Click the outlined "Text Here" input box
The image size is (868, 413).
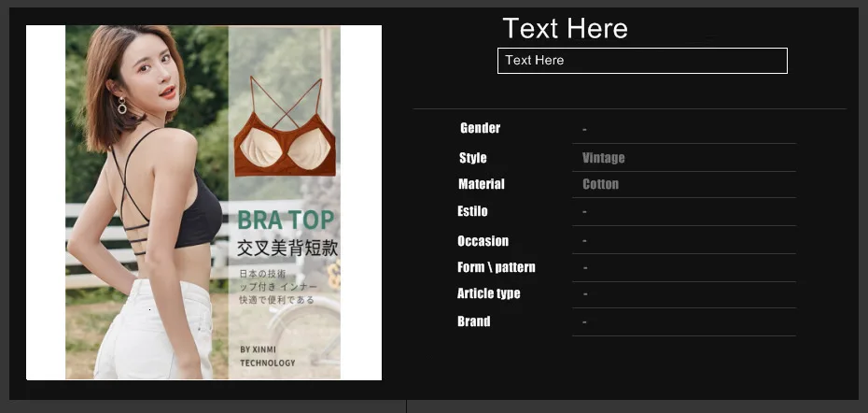(642, 61)
